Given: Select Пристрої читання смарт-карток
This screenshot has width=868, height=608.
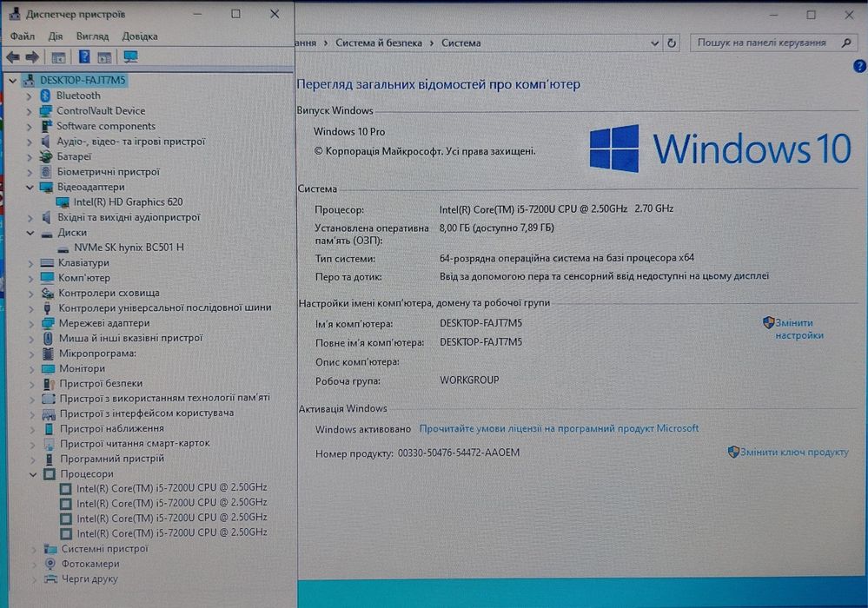Looking at the screenshot, I should (135, 444).
